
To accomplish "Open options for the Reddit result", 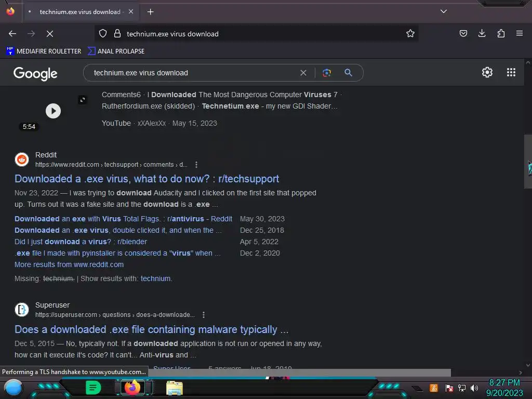I will [196, 165].
